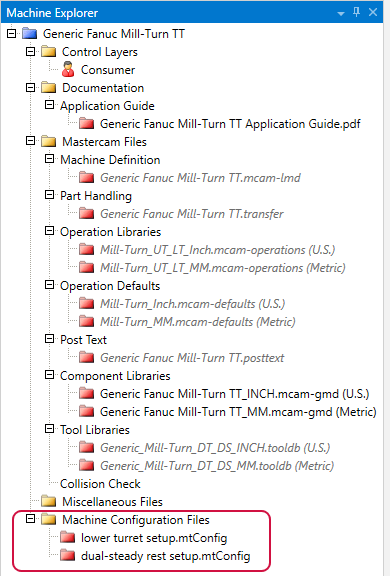Click the Consumer user icon
The image size is (390, 576).
coord(68,69)
